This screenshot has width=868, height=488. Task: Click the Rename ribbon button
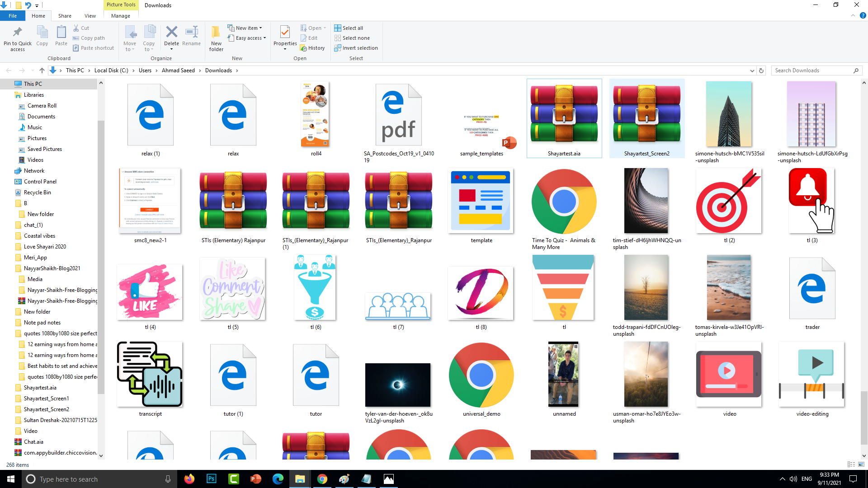click(x=191, y=36)
